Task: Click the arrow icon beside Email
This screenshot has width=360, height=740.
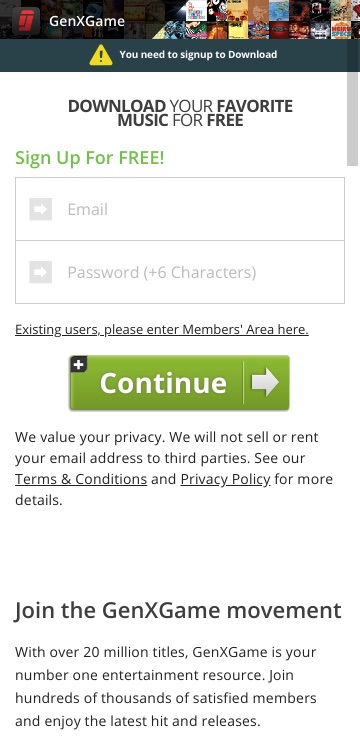Action: [41, 209]
